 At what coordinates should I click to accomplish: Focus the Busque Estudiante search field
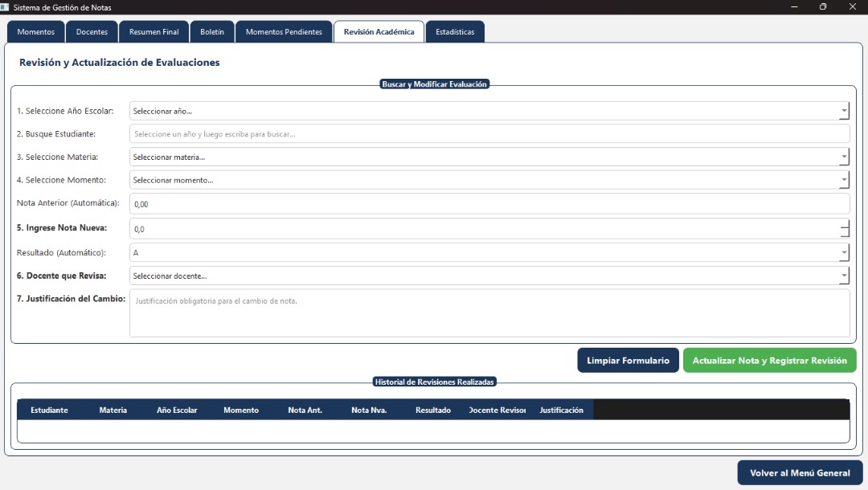pyautogui.click(x=489, y=134)
